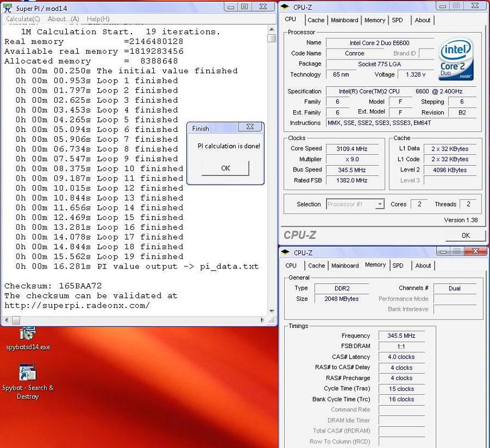Image resolution: width=490 pixels, height=448 pixels.
Task: Switch to Mainboard tab in lower CPU-Z
Action: (x=345, y=266)
